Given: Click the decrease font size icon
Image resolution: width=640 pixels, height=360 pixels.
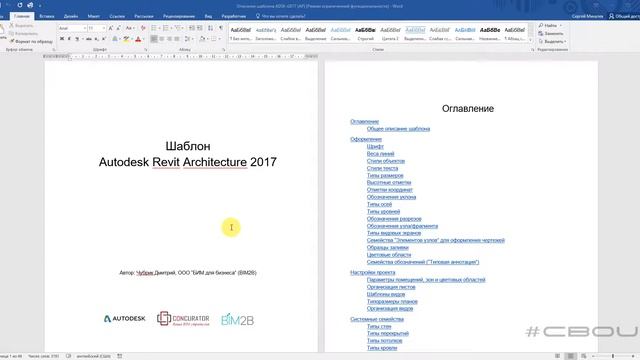Looking at the screenshot, I should point(118,28).
